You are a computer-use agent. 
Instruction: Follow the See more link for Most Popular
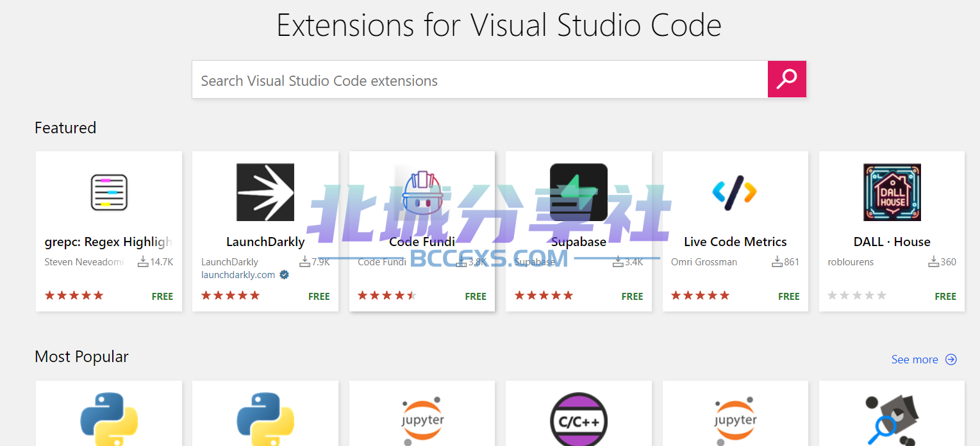coord(924,359)
